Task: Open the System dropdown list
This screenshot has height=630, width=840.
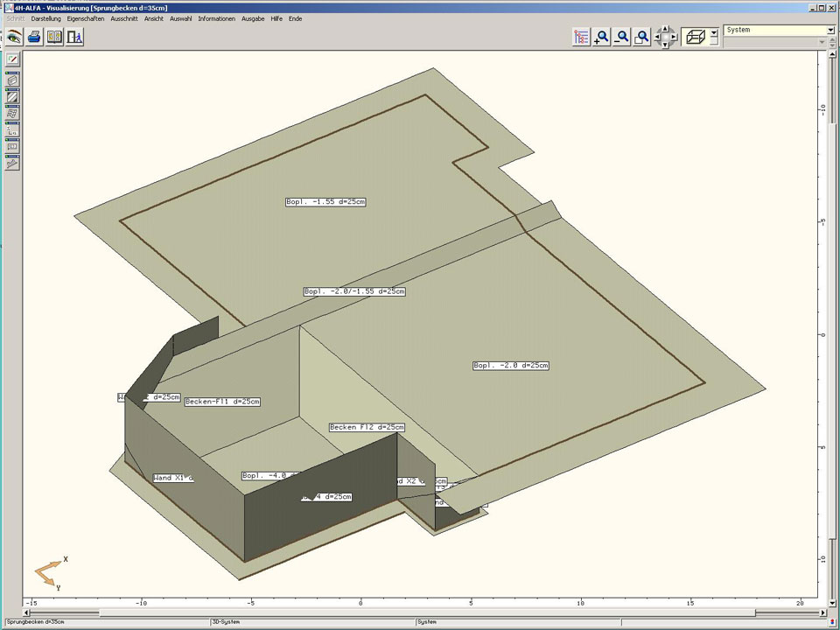Action: click(x=830, y=30)
